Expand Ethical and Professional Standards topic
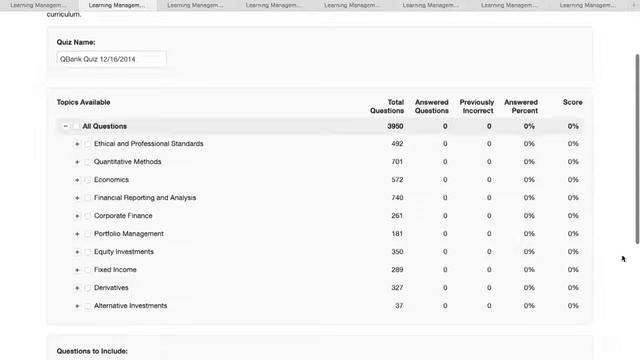This screenshot has width=640, height=360. [77, 144]
